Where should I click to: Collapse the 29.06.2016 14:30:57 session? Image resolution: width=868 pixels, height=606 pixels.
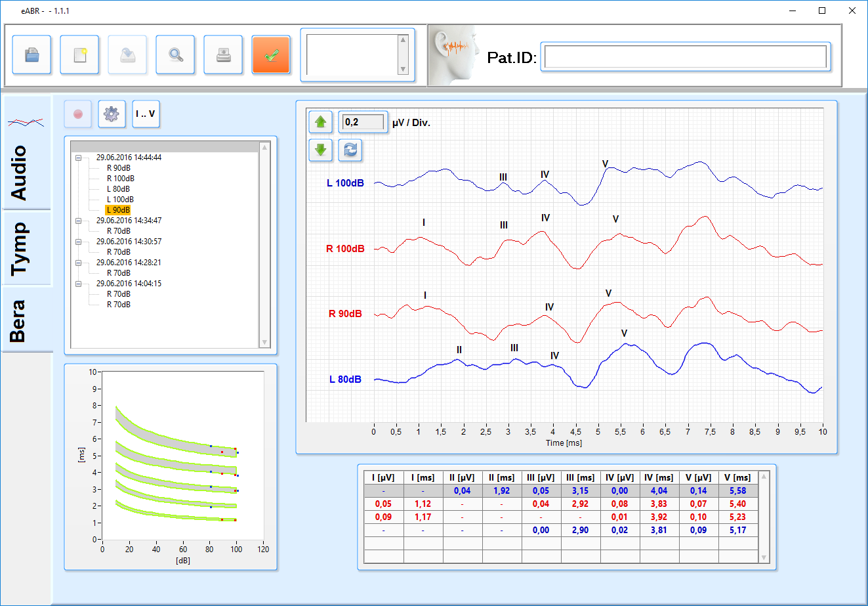(x=79, y=242)
